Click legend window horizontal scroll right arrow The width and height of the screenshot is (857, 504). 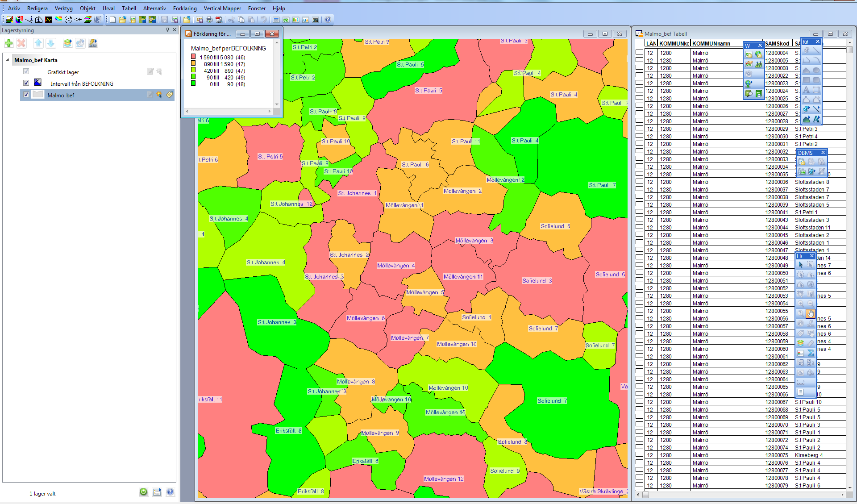tap(269, 111)
